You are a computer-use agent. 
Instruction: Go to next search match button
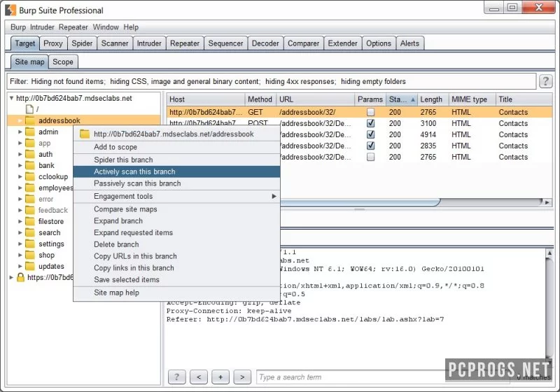coord(242,377)
